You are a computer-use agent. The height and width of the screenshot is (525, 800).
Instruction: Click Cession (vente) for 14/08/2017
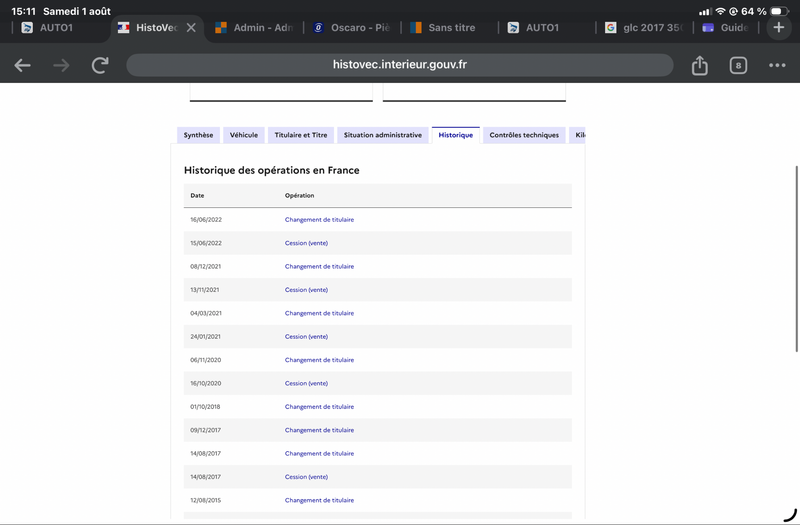(306, 477)
